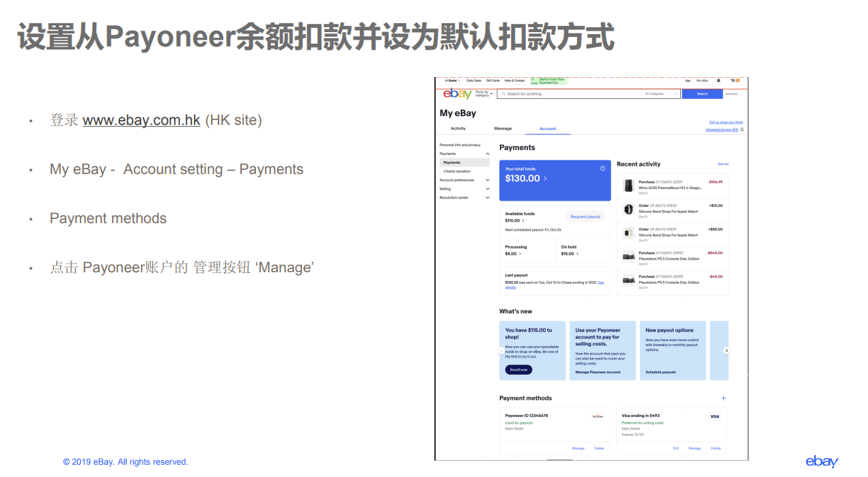This screenshot has width=868, height=477.
Task: Open the notifications bell icon
Action: [x=718, y=81]
